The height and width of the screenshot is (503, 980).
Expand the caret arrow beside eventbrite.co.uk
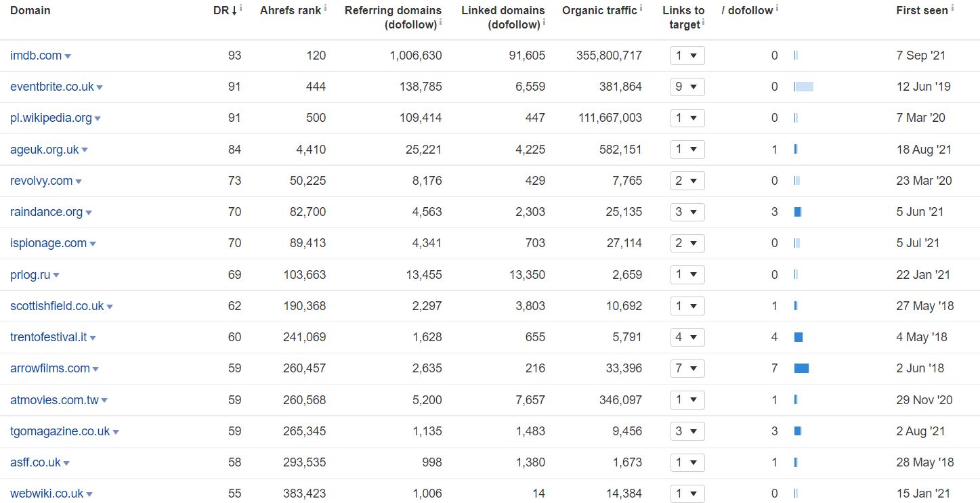100,88
